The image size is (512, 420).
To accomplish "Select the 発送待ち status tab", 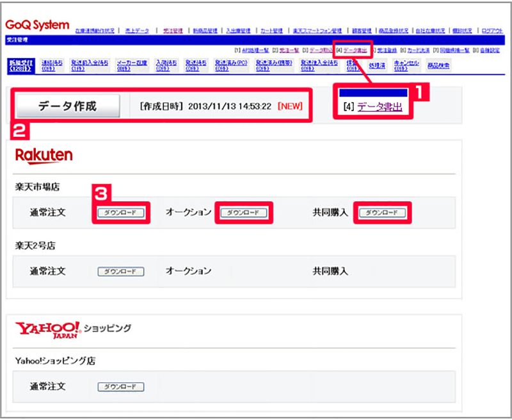I will point(196,66).
